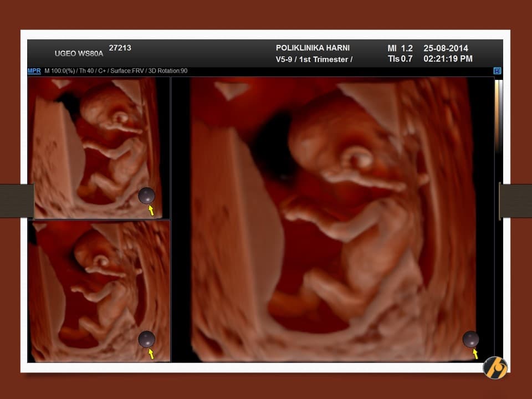Click the blue H icon at top right
This screenshot has width=532, height=399.
point(497,71)
